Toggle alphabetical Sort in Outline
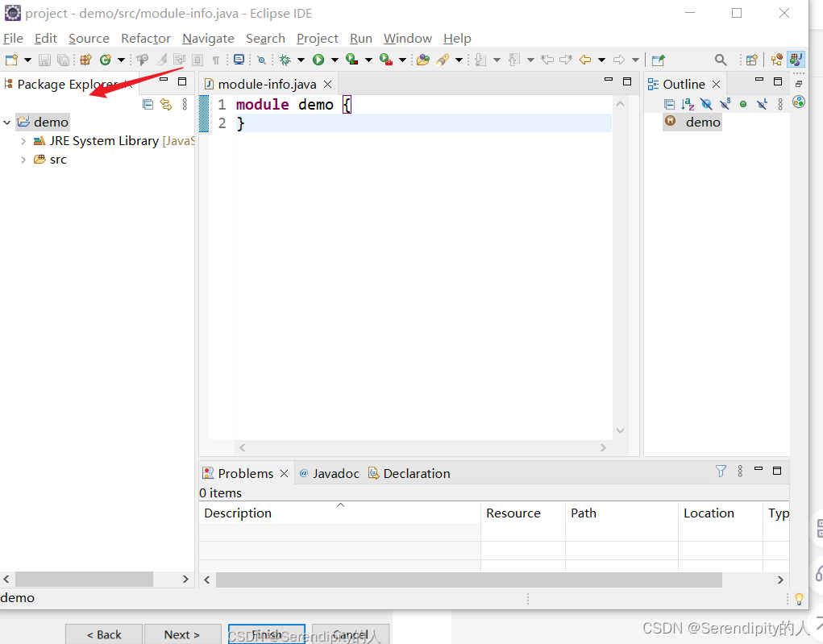 click(688, 105)
